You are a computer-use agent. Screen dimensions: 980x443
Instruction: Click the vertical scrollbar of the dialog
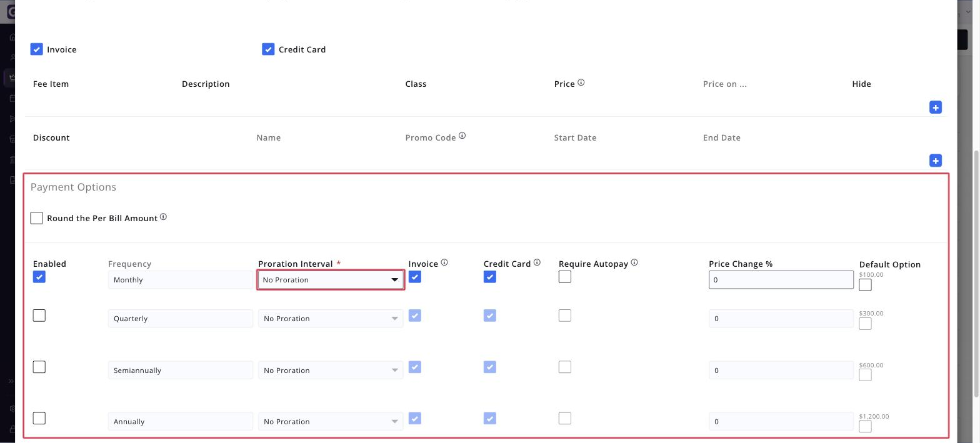(977, 273)
